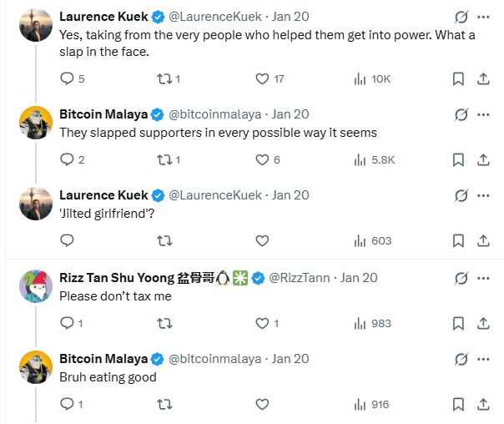Open more options on 'Jilted girlfriend' tweet
The height and width of the screenshot is (424, 504).
(483, 195)
